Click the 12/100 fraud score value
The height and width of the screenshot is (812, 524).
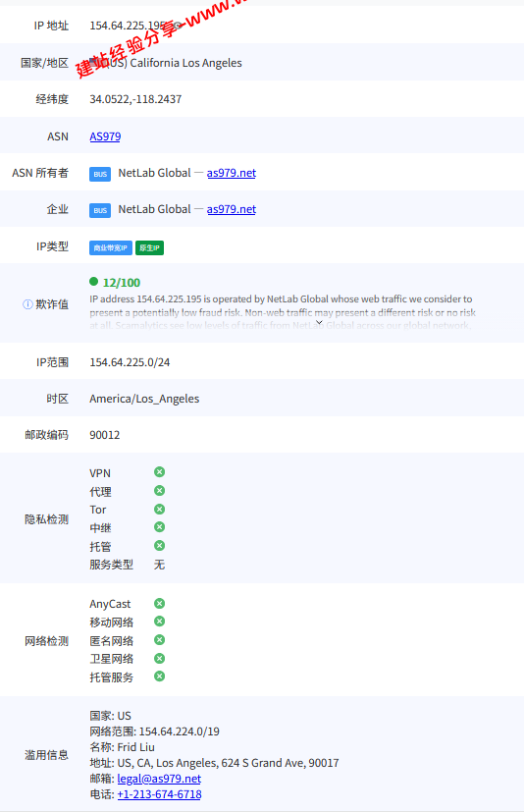point(122,283)
